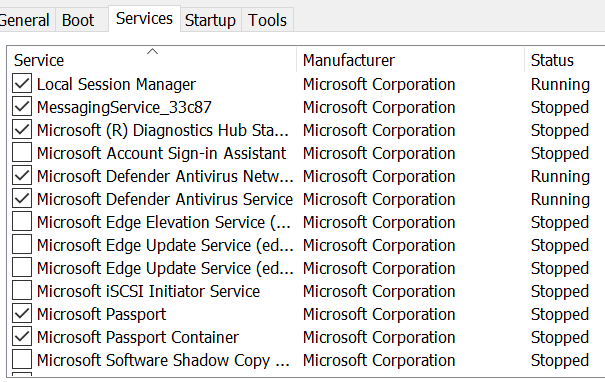
Task: Select Microsoft Account Sign-in Assistant name
Action: click(162, 153)
